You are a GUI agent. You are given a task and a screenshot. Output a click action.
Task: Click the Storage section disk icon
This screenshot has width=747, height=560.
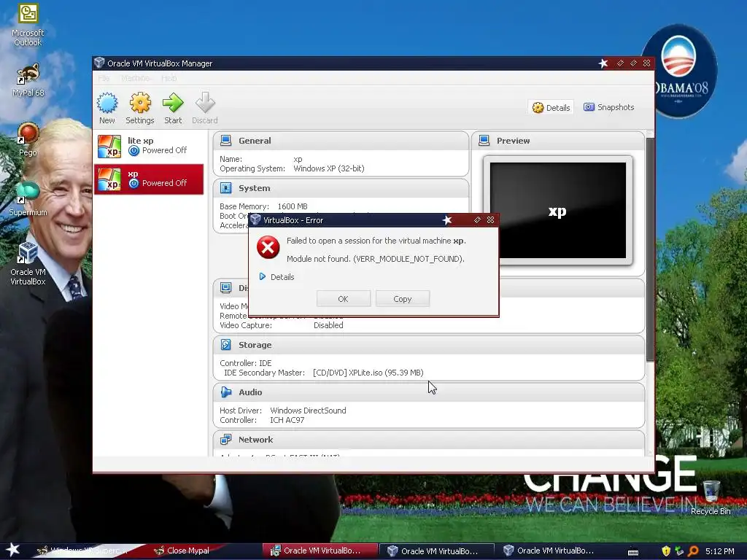(x=226, y=345)
